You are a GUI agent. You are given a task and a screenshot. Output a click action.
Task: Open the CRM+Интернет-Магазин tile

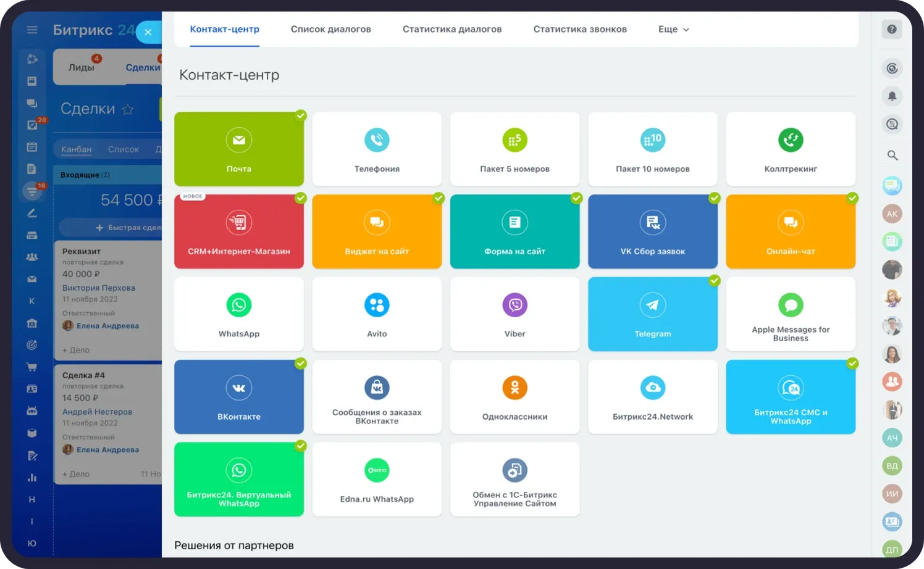pyautogui.click(x=239, y=231)
